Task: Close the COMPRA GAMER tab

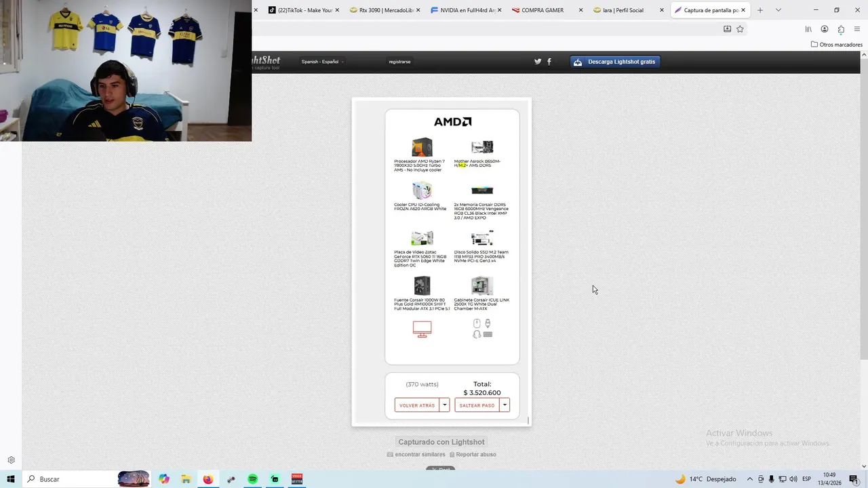Action: click(580, 10)
